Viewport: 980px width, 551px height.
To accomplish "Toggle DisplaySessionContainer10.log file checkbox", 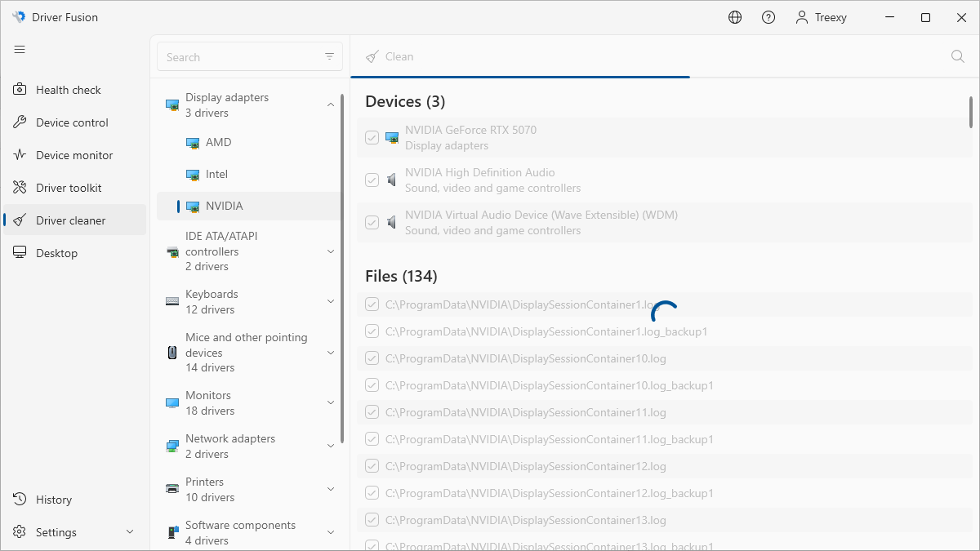I will pos(372,358).
